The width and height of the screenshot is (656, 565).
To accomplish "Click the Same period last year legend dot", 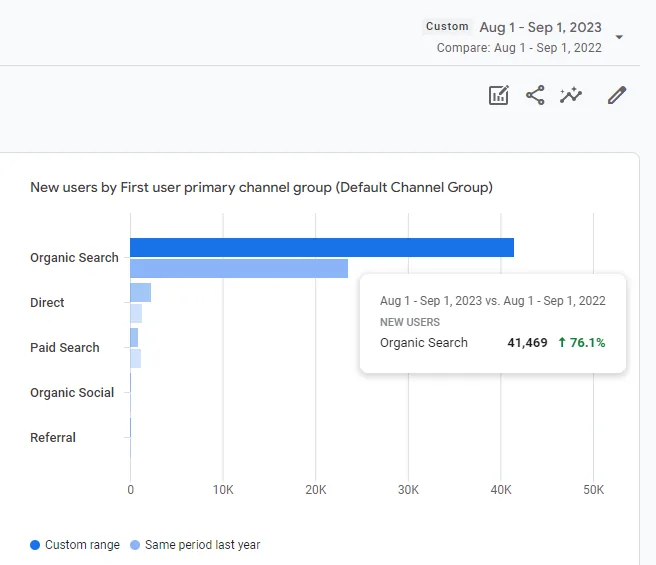I will 135,545.
